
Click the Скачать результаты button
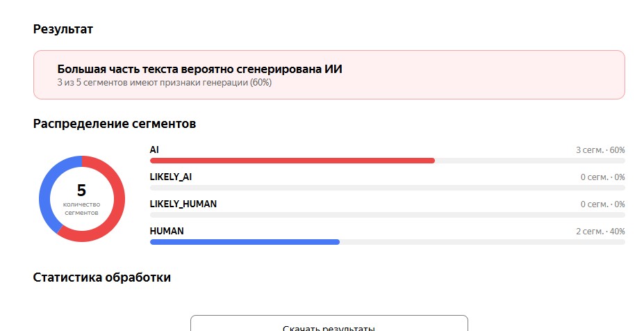[x=329, y=323]
